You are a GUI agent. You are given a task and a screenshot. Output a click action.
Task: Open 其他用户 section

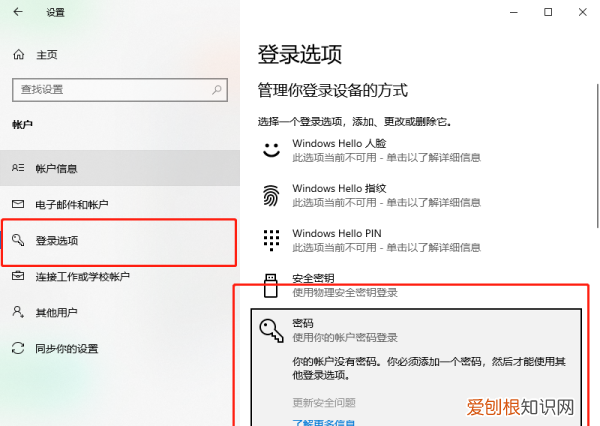(x=120, y=312)
